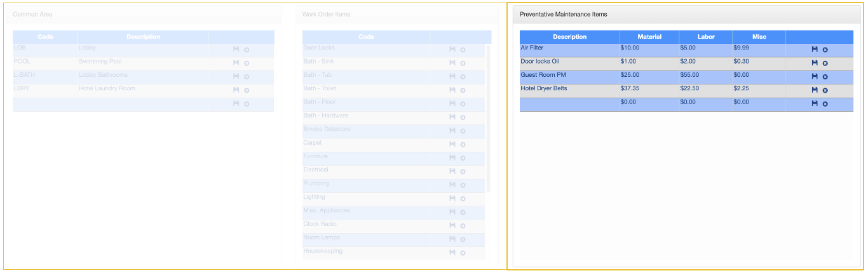
Task: Click the Labor column header
Action: pos(705,37)
